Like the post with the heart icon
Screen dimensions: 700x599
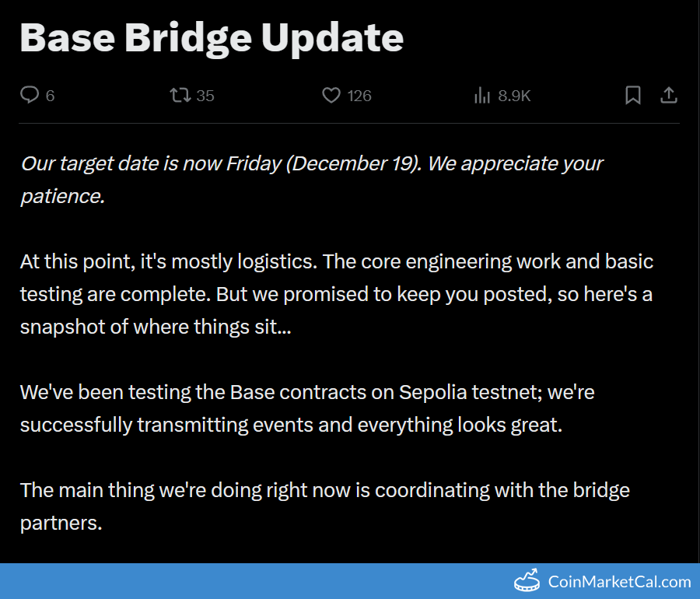(x=331, y=95)
